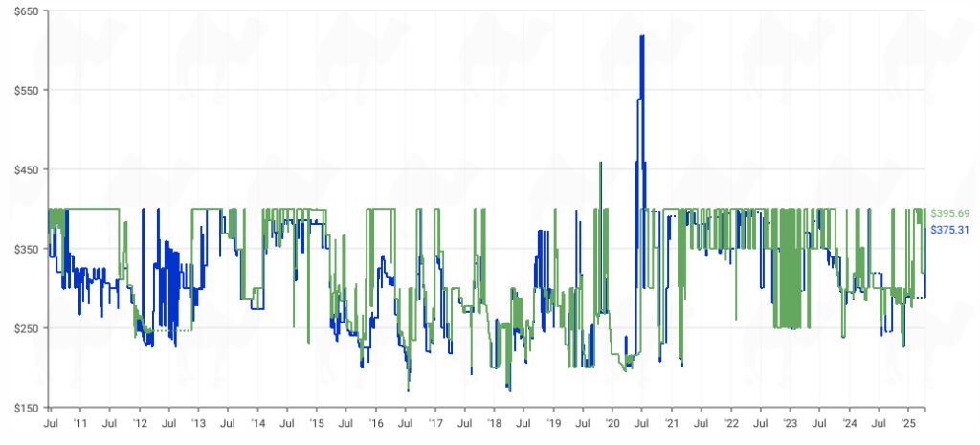This screenshot has height=445, width=980.
Task: Click the green $395.69 price label
Action: (949, 212)
